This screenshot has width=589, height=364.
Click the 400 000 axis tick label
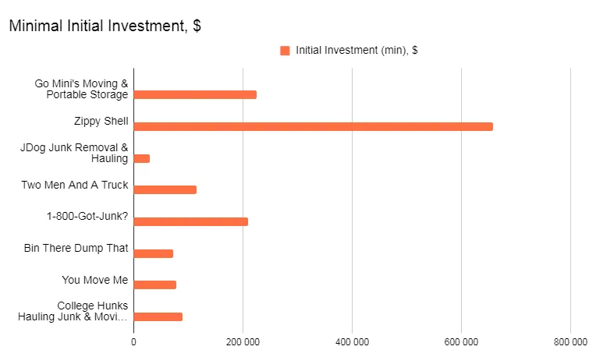[352, 342]
